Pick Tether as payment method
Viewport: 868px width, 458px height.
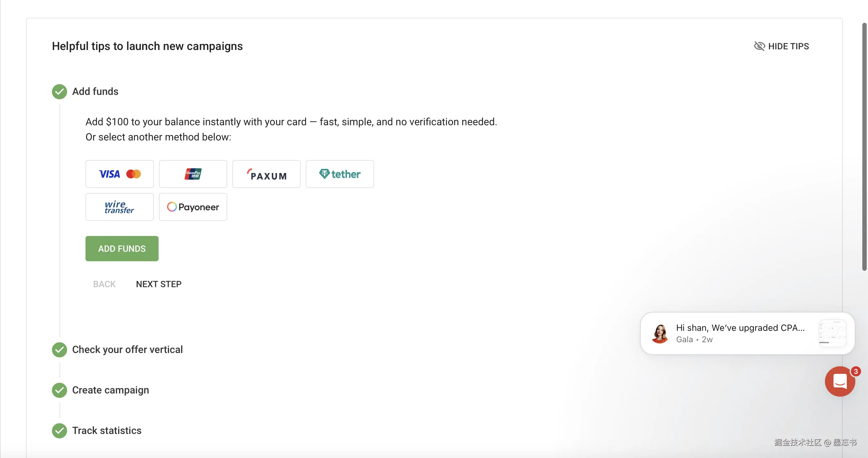[x=340, y=174]
